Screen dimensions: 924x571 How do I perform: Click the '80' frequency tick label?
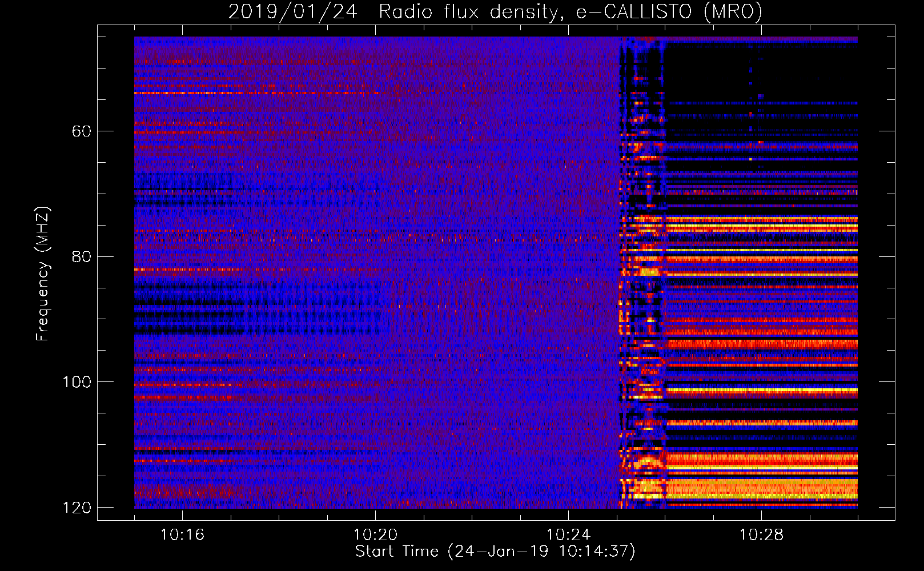(82, 256)
